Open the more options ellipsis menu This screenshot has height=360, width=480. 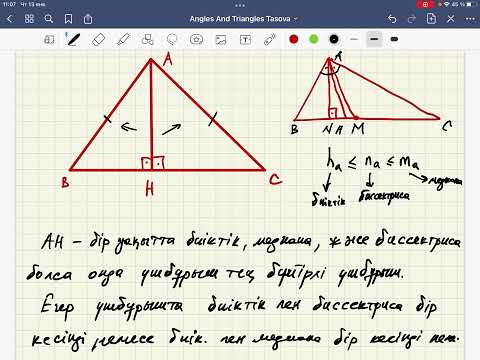[470, 19]
